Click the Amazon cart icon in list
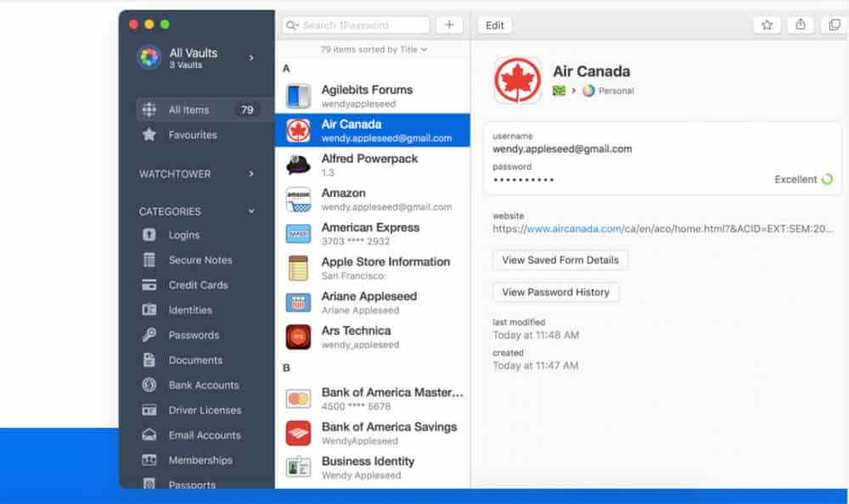This screenshot has width=849, height=504. (x=298, y=199)
